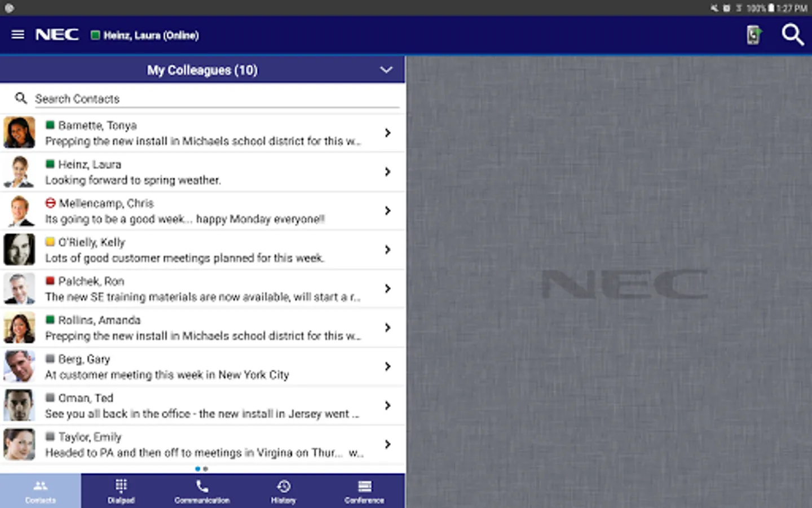The height and width of the screenshot is (508, 812).
Task: Open chevron on Rollins, Amanda row
Action: pyautogui.click(x=387, y=327)
